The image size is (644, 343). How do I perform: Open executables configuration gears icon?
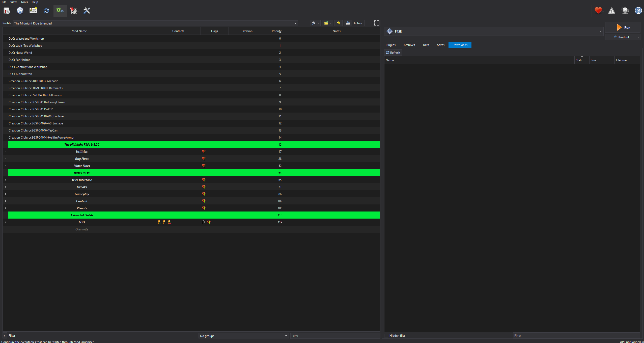tap(60, 11)
